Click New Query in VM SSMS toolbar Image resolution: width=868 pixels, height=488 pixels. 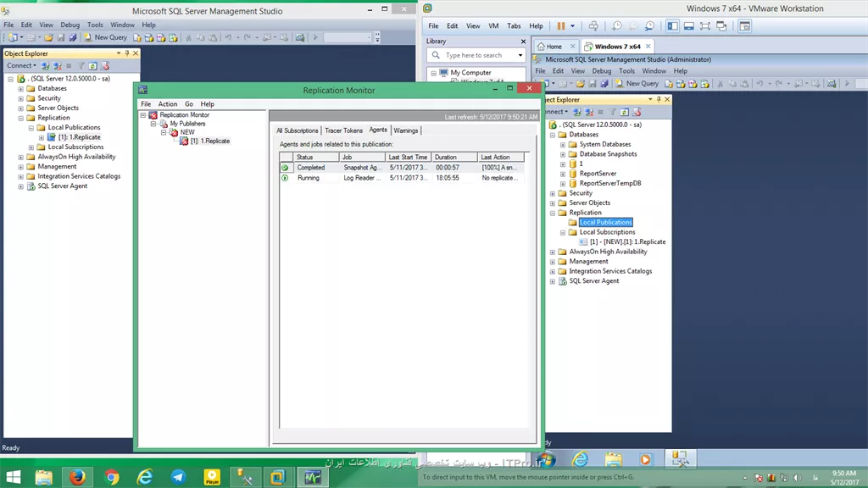(637, 84)
